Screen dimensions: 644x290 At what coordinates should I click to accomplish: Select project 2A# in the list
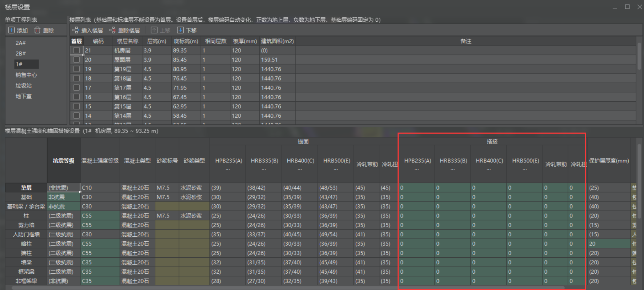(21, 43)
